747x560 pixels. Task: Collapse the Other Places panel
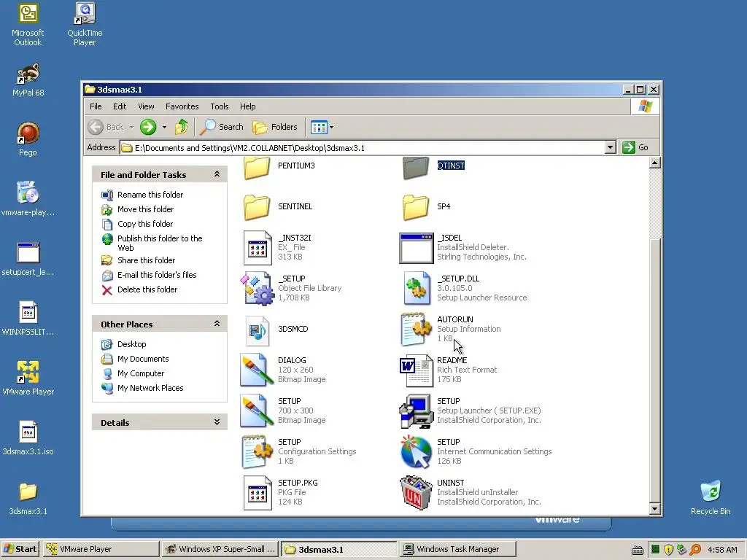point(217,324)
